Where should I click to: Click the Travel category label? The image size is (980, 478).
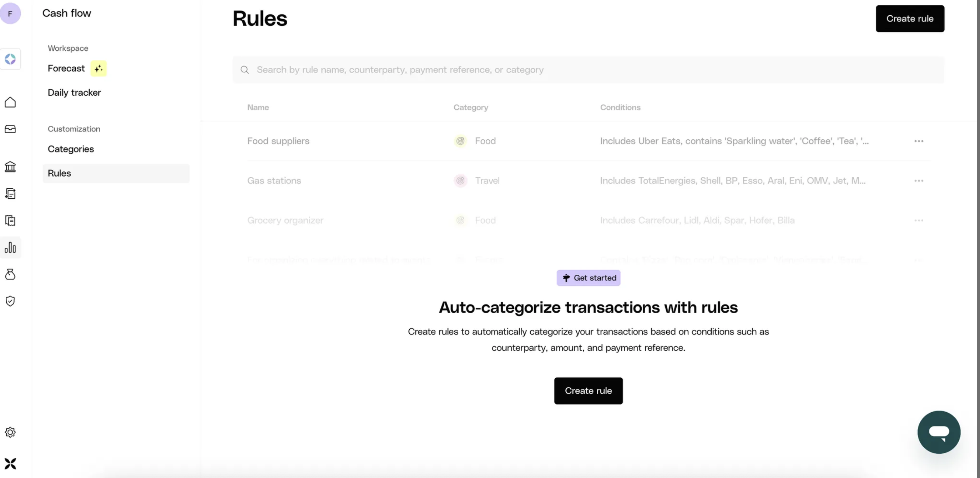[x=488, y=180]
